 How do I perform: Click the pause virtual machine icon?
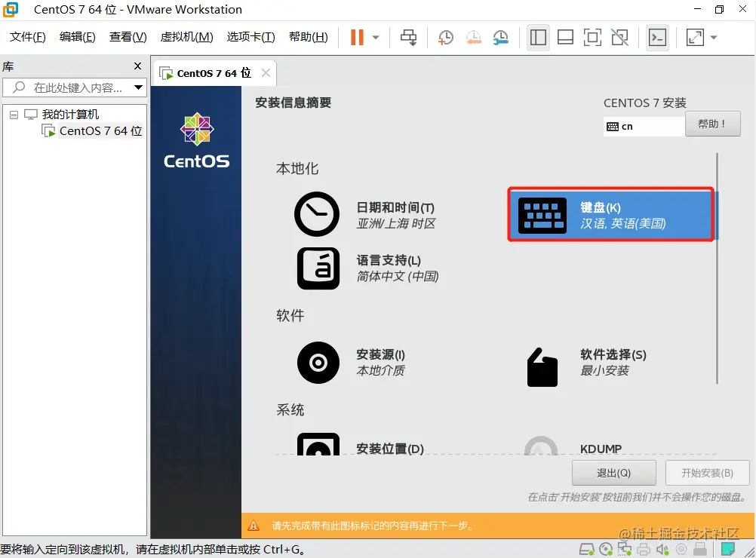357,37
